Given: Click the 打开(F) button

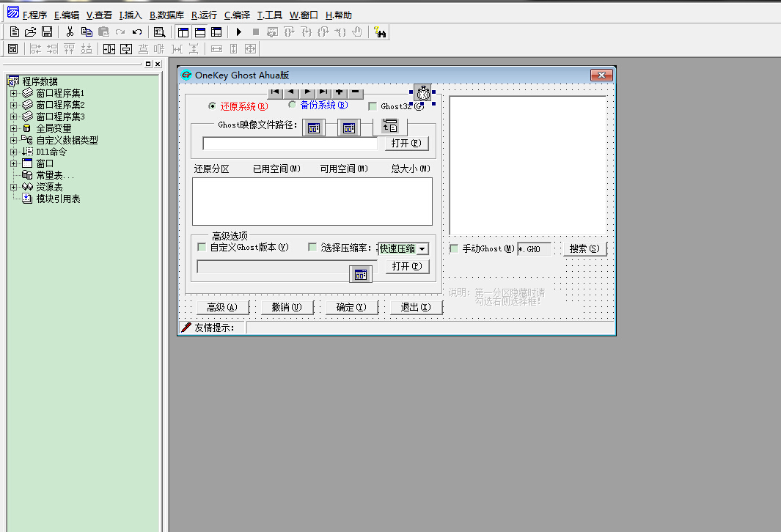Looking at the screenshot, I should coord(406,144).
